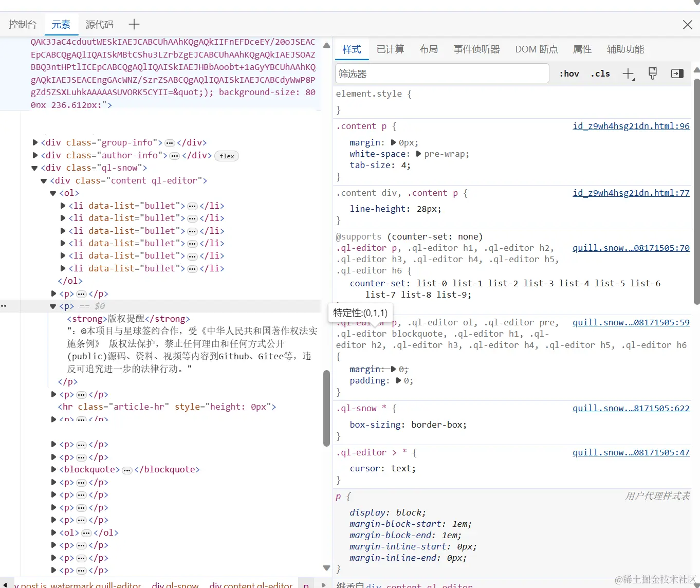
Task: Open the 事件侦听器 tab
Action: point(476,49)
